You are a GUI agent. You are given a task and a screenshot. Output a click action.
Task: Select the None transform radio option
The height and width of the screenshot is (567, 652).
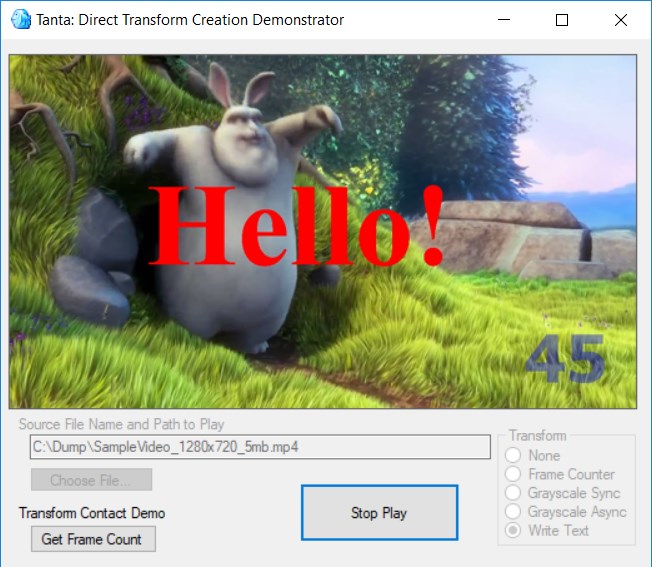point(512,455)
